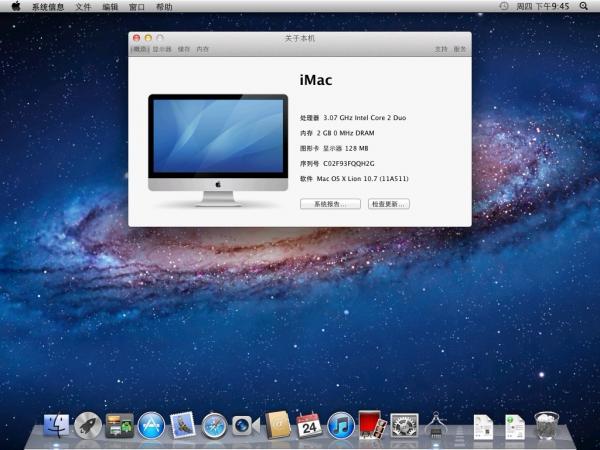Screen dimensions: 600x450
Task: Open Mission Control from the dock
Action: [x=119, y=426]
